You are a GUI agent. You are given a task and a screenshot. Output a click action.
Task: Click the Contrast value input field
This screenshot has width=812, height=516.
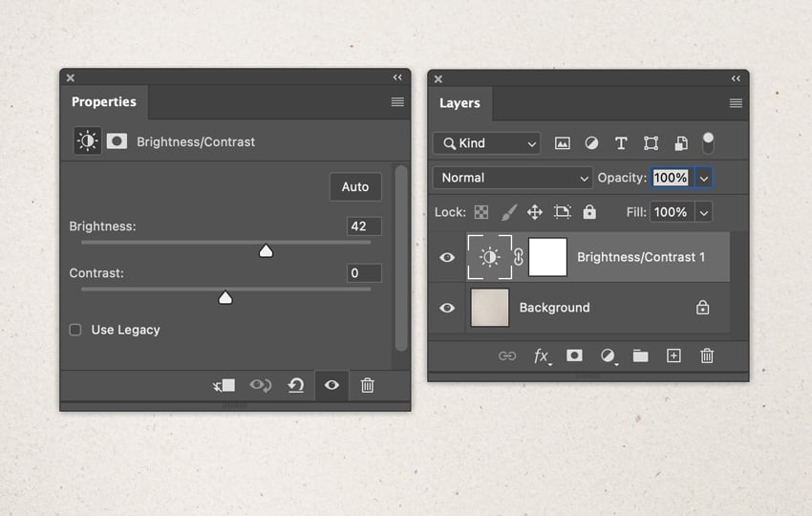click(364, 273)
